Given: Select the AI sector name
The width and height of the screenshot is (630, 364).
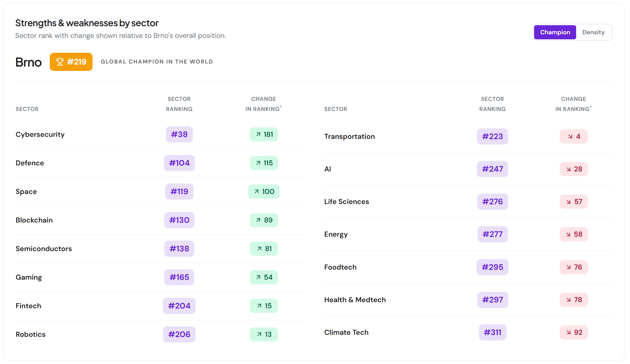Looking at the screenshot, I should (x=328, y=169).
